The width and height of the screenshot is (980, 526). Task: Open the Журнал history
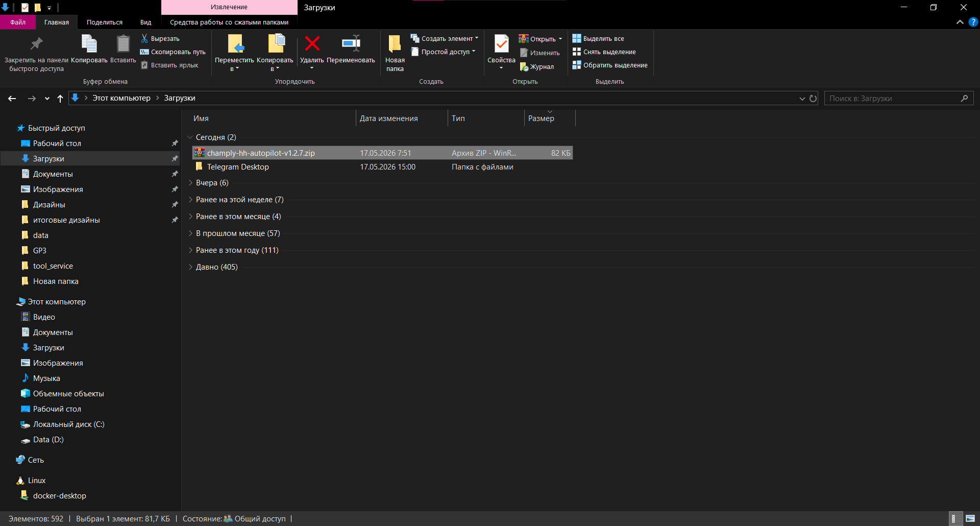point(536,67)
